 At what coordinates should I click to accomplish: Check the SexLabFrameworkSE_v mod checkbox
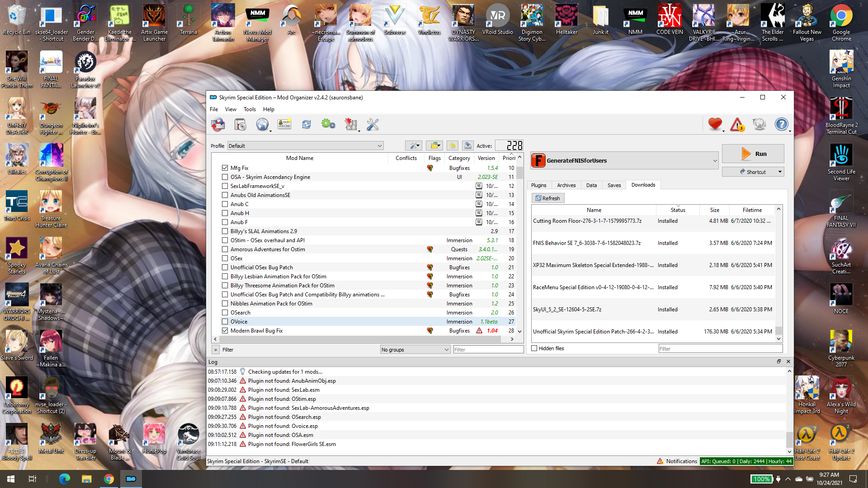pos(225,186)
